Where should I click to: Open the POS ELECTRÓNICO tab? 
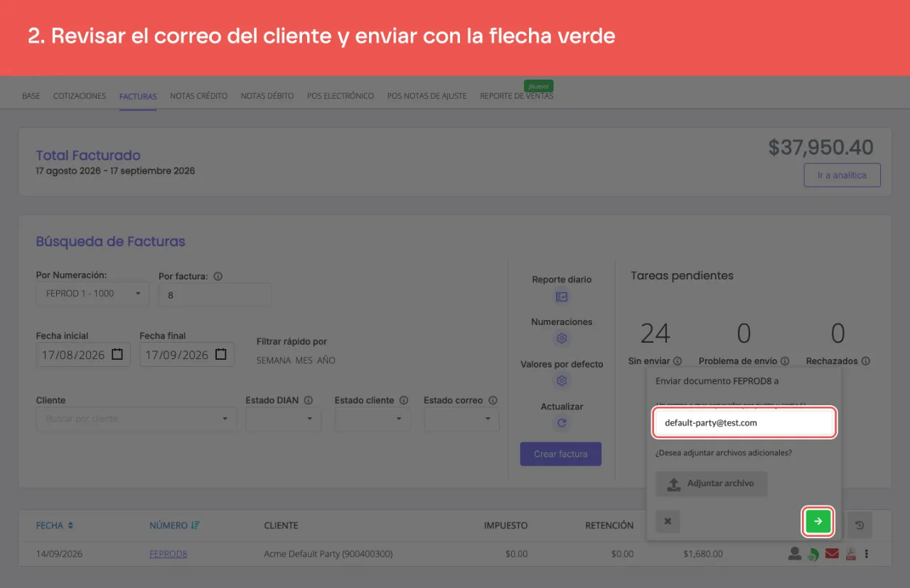(341, 96)
